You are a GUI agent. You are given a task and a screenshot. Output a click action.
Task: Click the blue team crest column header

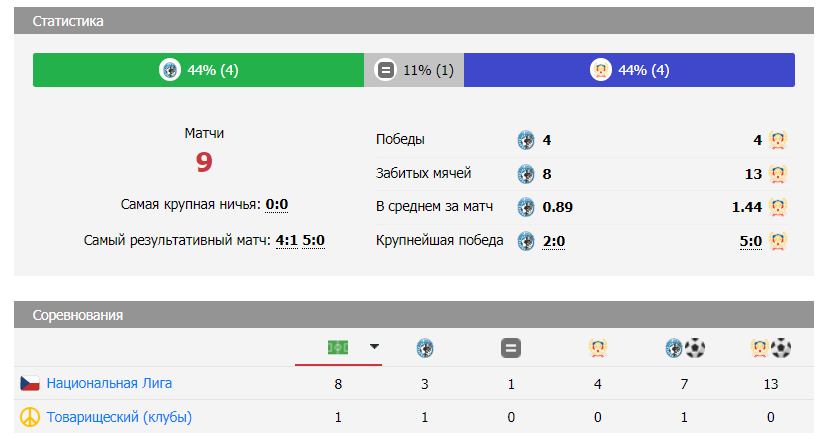(x=425, y=348)
